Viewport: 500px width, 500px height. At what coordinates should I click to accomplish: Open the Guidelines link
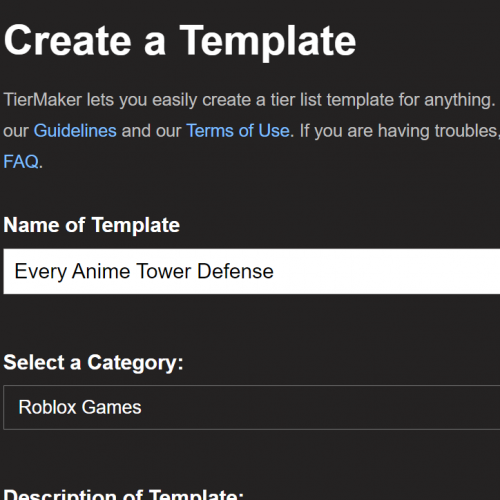[75, 131]
